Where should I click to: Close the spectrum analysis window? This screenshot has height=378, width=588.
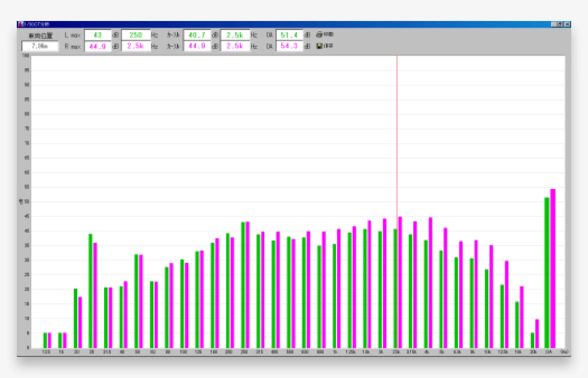tap(567, 24)
